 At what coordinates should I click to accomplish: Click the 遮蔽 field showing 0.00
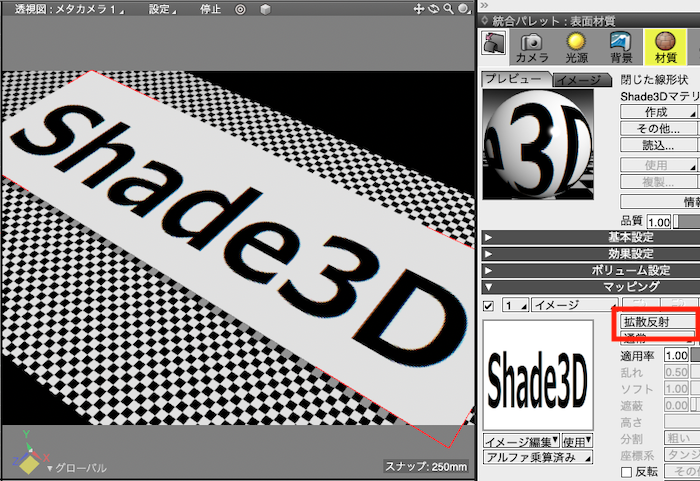click(x=676, y=405)
